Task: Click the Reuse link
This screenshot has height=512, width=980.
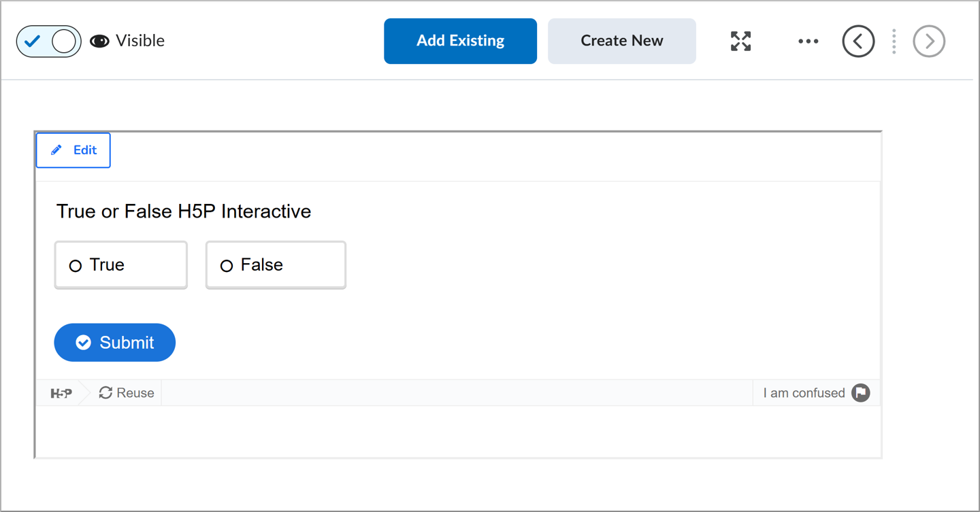Action: coord(127,393)
